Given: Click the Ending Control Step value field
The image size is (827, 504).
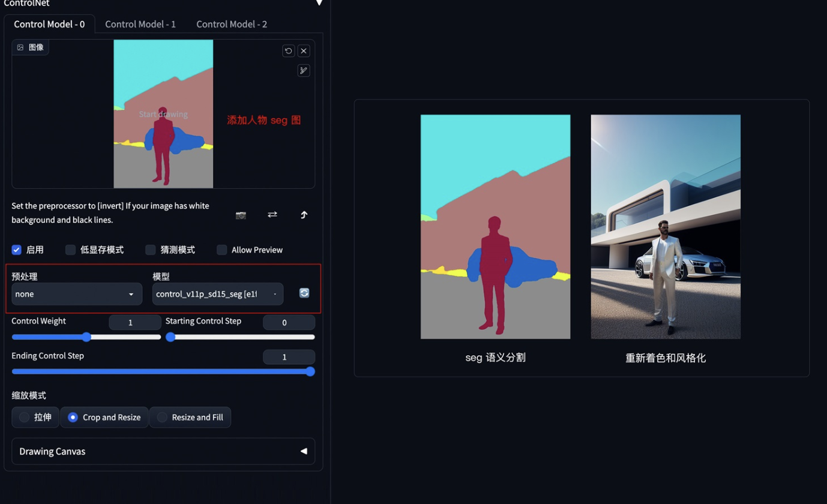Looking at the screenshot, I should point(289,357).
